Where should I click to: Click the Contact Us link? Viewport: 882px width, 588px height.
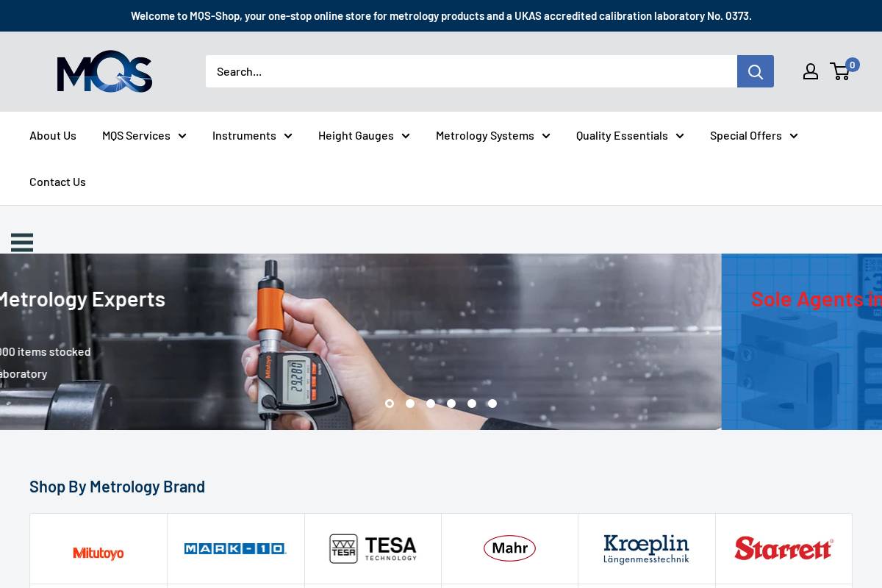(57, 182)
